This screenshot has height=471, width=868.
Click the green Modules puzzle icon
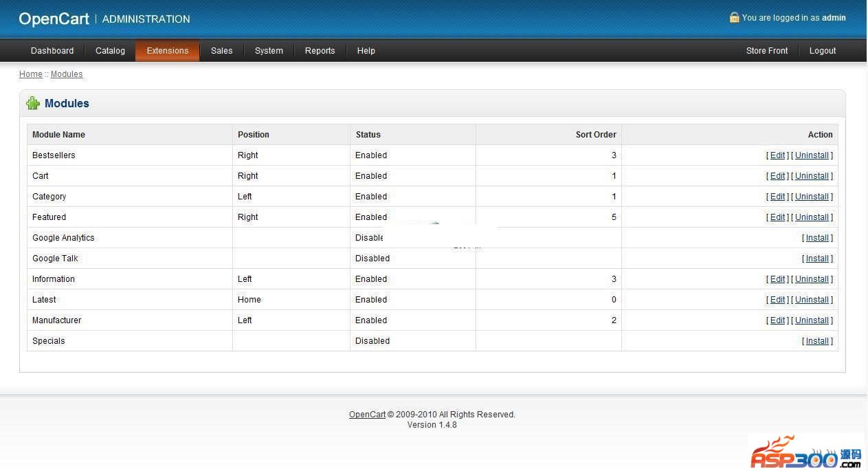coord(33,103)
